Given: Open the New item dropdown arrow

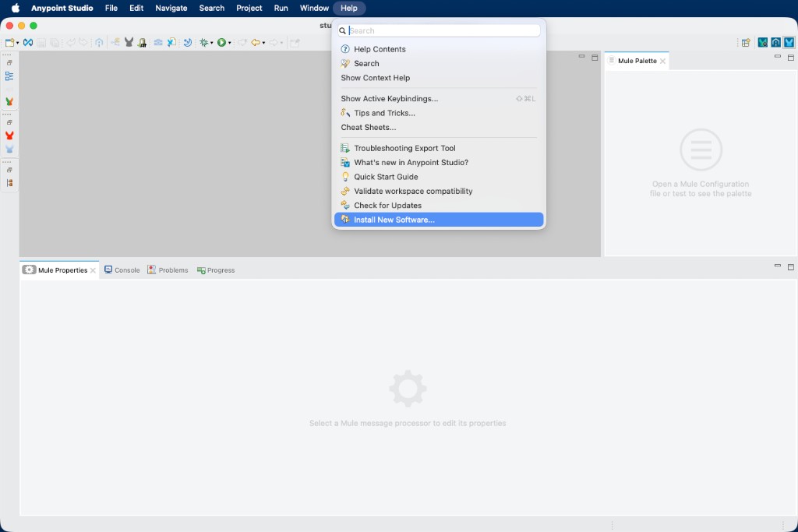Looking at the screenshot, I should pos(17,43).
